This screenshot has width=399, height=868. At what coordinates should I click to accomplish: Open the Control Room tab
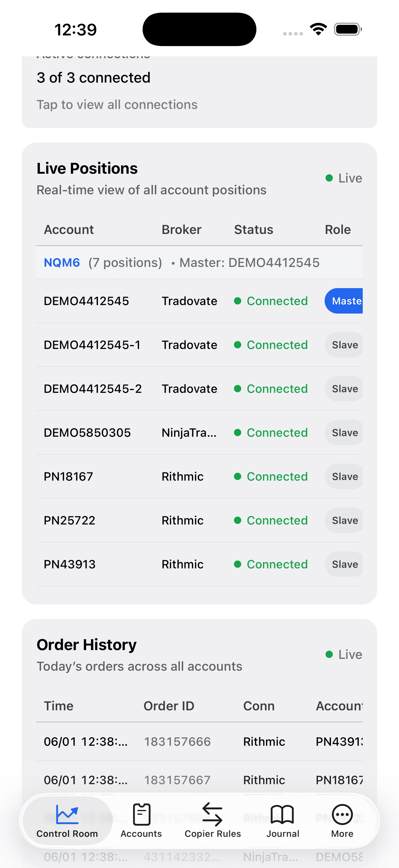(67, 821)
